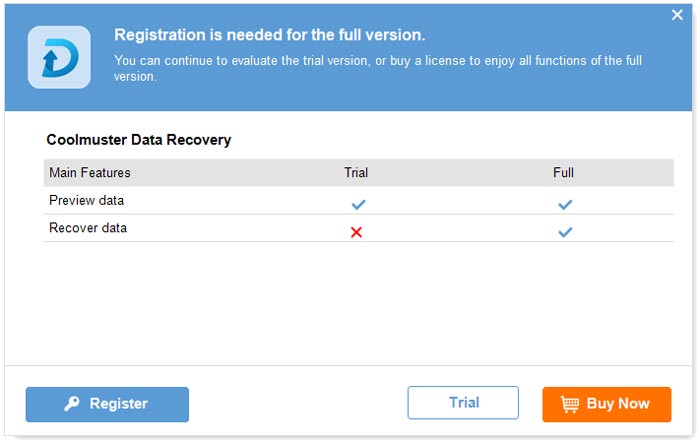Screen dimensions: 700x442
Task: Click the Trial checkmark for Preview data
Action: click(358, 204)
